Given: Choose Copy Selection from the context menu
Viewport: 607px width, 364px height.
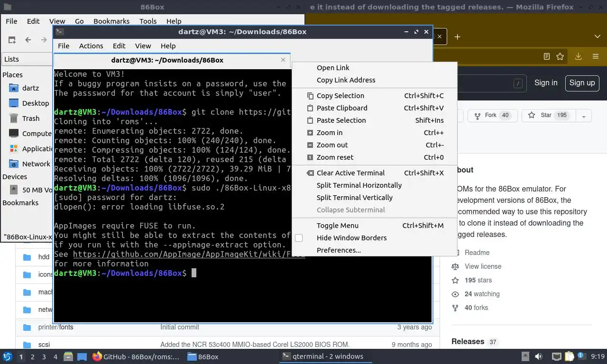Looking at the screenshot, I should (375, 96).
